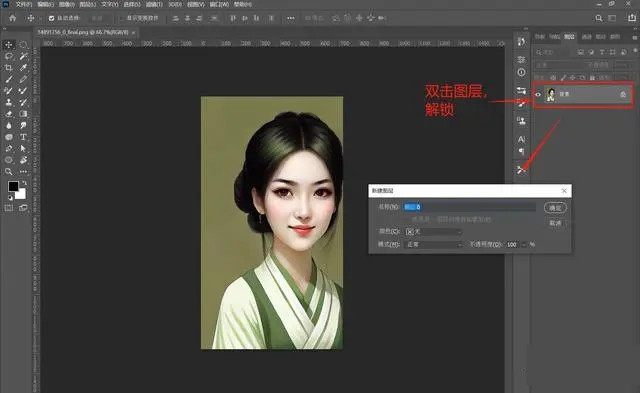Click the Share icon at top right

631,18
